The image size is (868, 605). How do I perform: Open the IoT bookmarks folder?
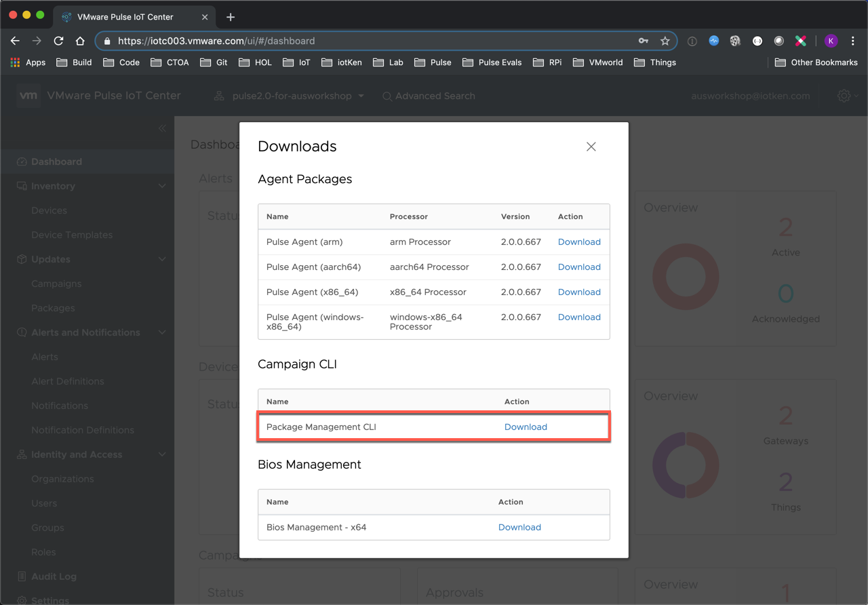[296, 62]
